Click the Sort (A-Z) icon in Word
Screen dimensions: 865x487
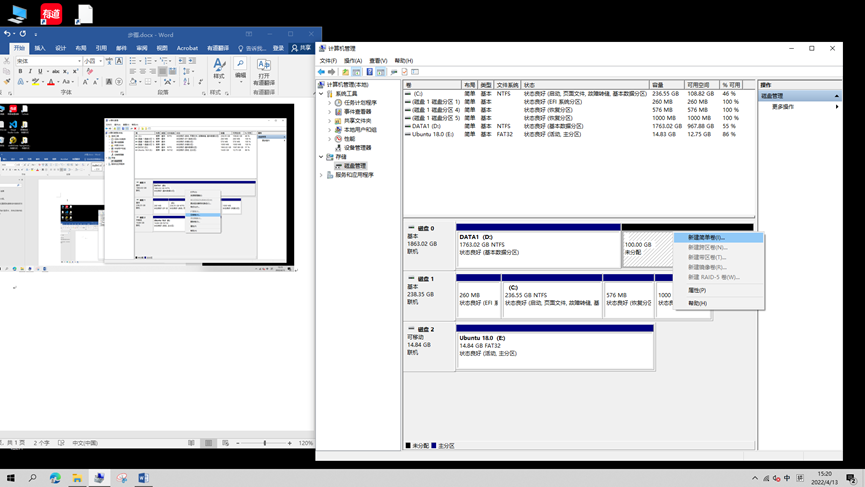click(x=186, y=82)
